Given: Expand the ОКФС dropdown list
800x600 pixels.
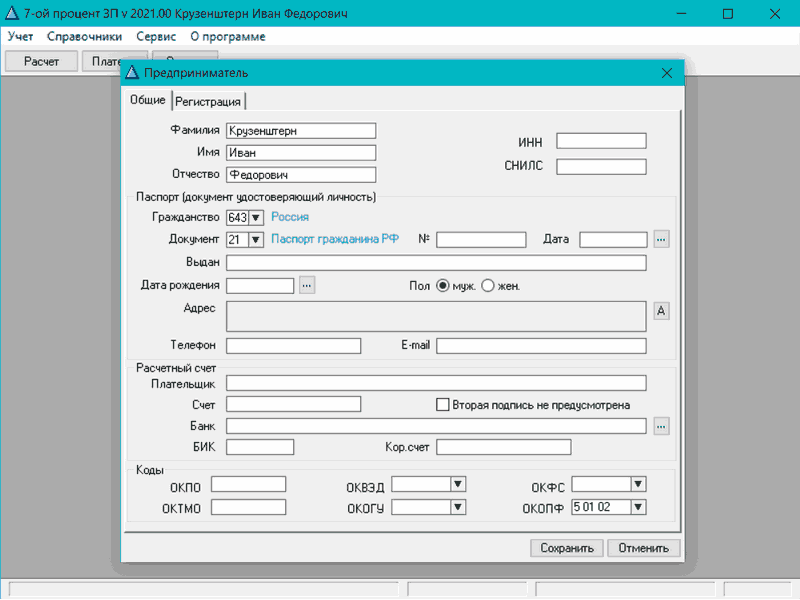Looking at the screenshot, I should 638,484.
